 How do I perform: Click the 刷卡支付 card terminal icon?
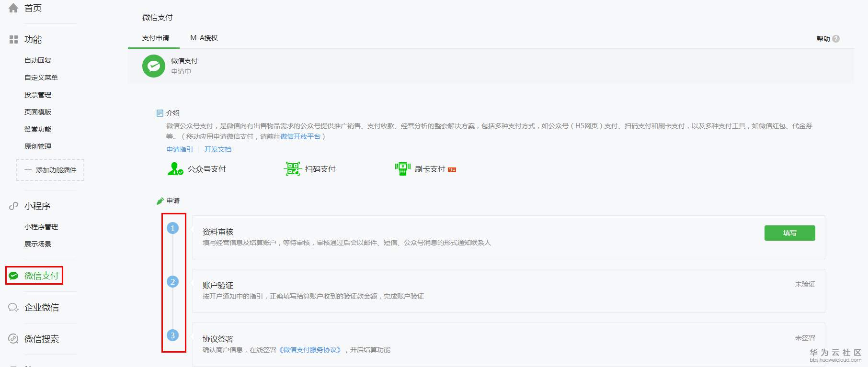[x=403, y=168]
